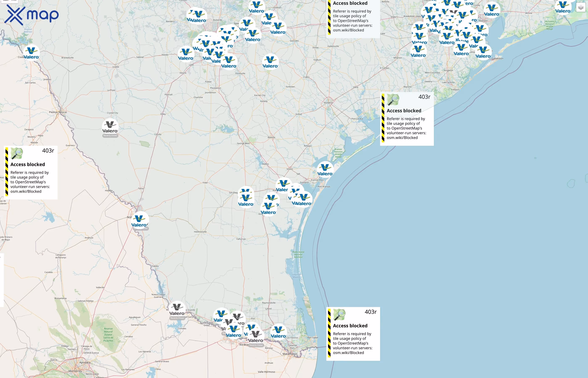Click the Monterrey city label
Viewport: 588px width, 378px height.
pyautogui.click(x=75, y=371)
